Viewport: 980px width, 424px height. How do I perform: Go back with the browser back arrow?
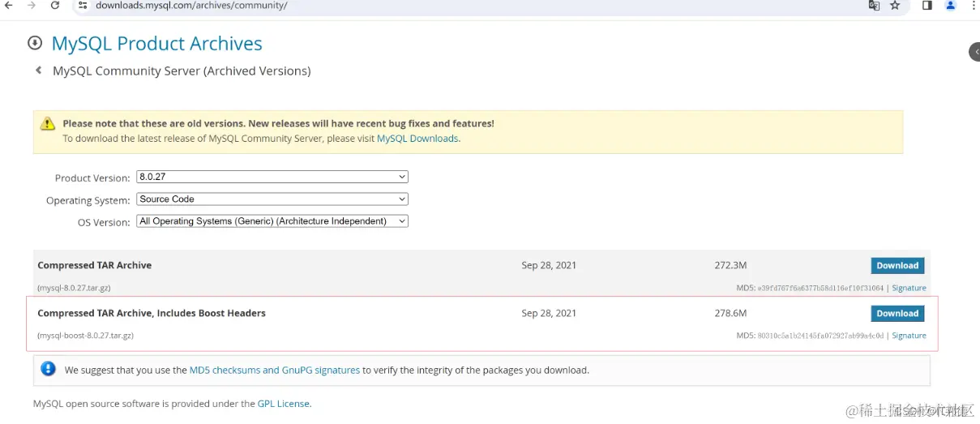coord(9,6)
